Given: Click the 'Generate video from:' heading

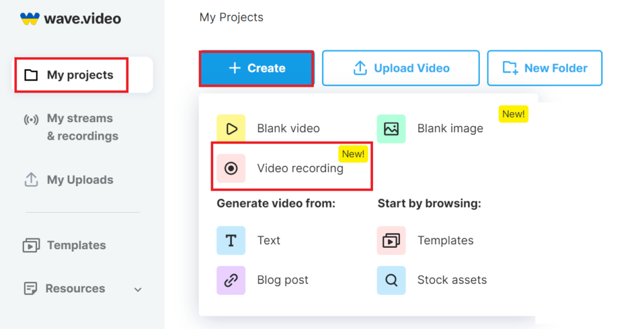Looking at the screenshot, I should point(276,203).
